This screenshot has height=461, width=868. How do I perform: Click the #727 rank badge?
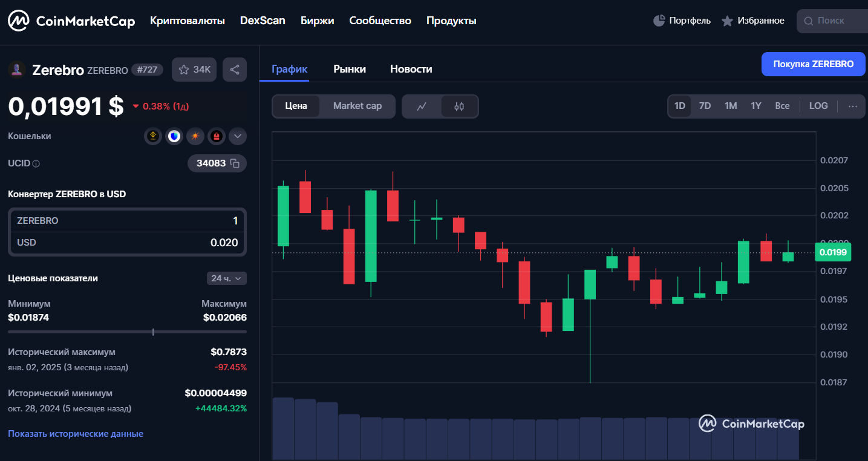coord(147,70)
